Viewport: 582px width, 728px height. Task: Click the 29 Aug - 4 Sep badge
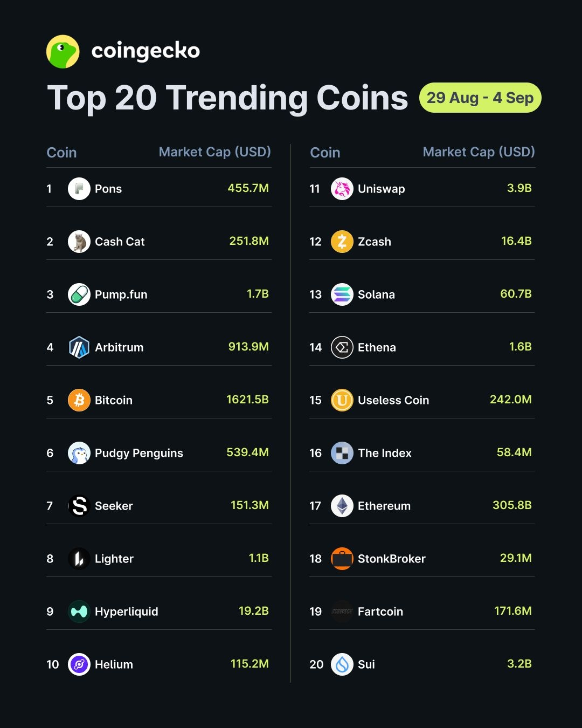480,98
